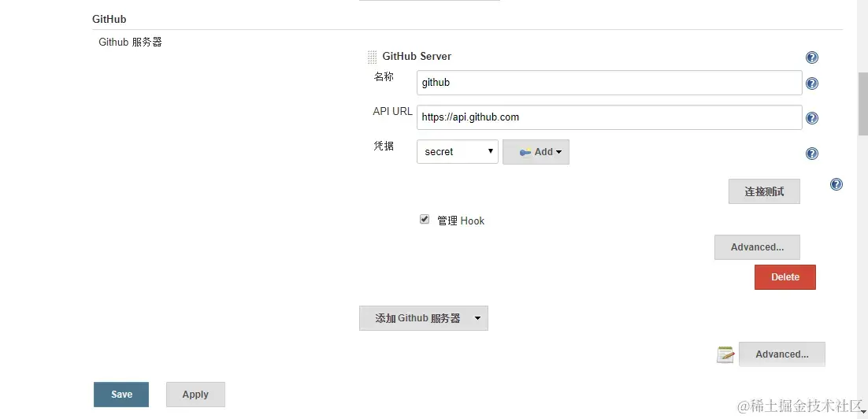
Task: Save the configuration
Action: pyautogui.click(x=121, y=395)
